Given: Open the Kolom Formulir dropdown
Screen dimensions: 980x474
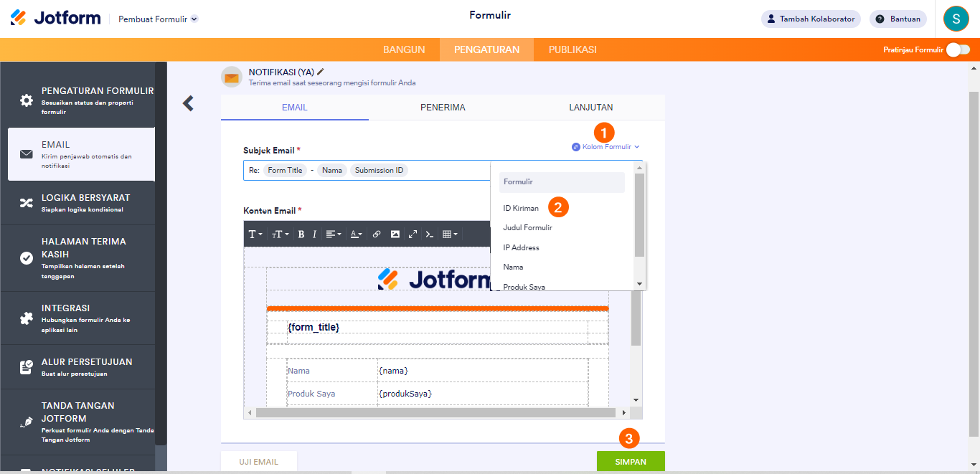Looking at the screenshot, I should click(x=606, y=147).
